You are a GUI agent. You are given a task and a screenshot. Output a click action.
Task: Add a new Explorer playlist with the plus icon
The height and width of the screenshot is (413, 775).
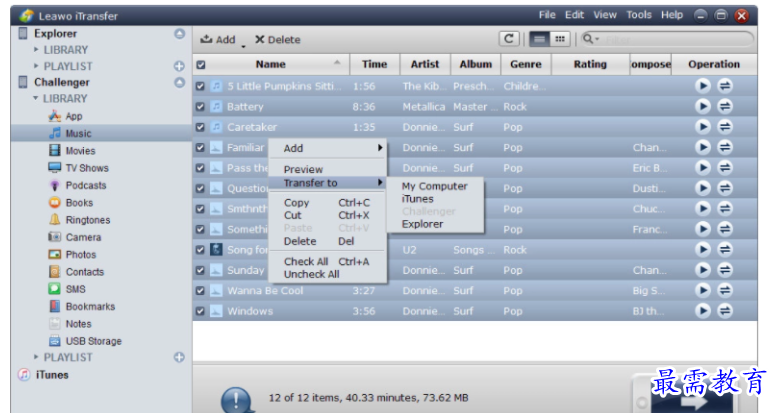pos(179,66)
